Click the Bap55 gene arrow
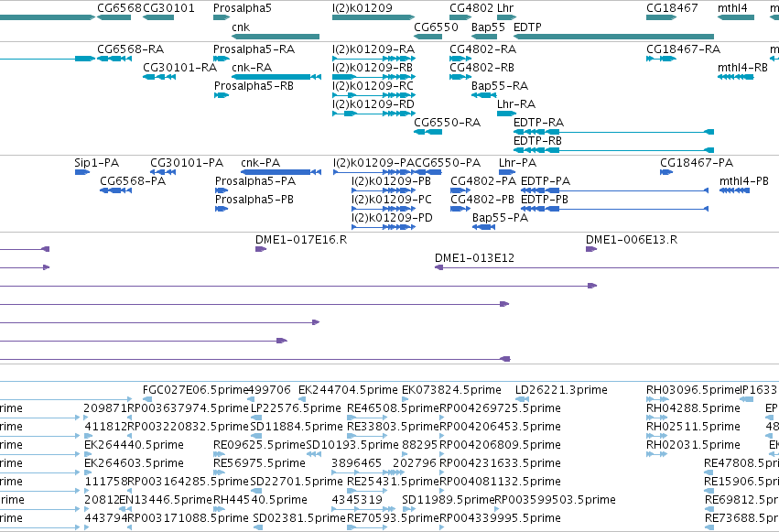Viewport: 779px width, 532px height. click(484, 37)
